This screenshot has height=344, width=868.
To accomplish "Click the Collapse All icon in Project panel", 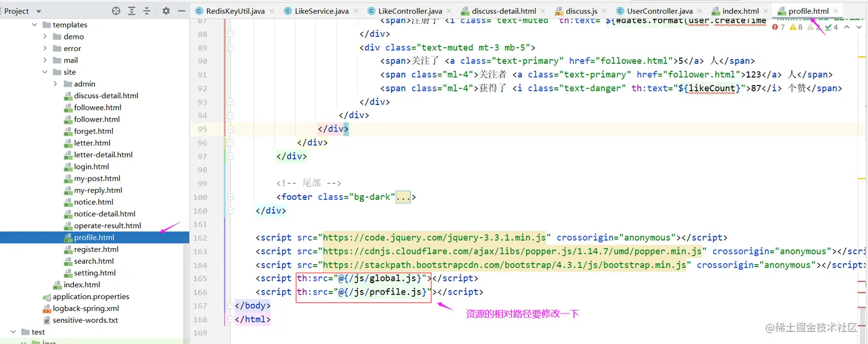I will pyautogui.click(x=147, y=11).
